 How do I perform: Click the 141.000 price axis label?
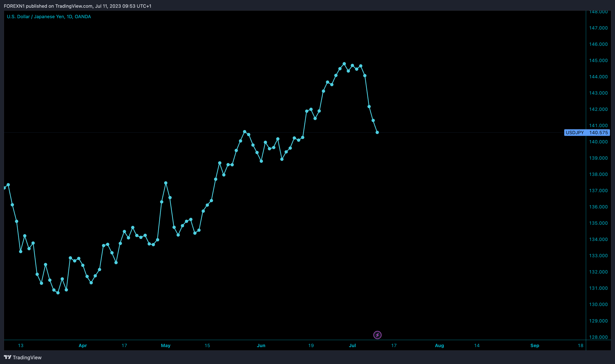(598, 125)
